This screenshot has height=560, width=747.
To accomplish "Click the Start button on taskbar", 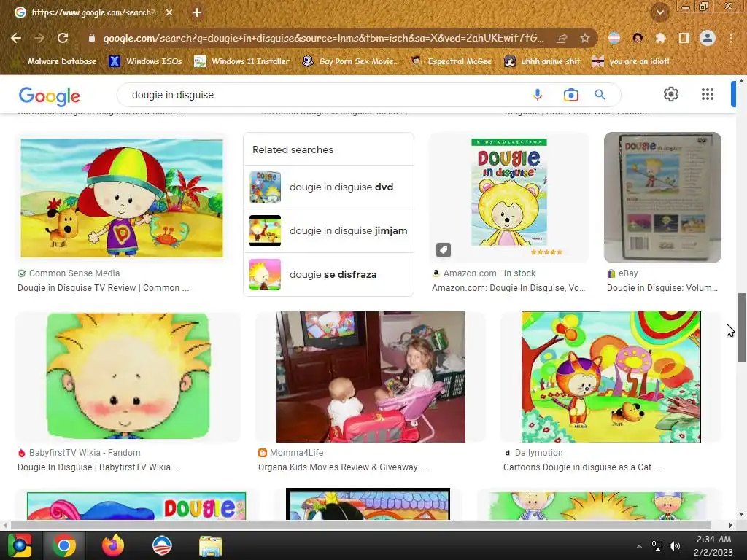I will click(x=20, y=545).
